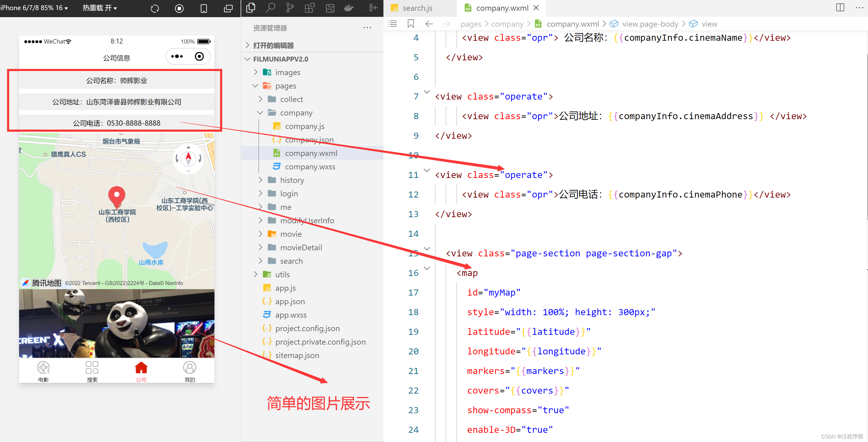Expand the history folder
868x442 pixels.
[292, 180]
